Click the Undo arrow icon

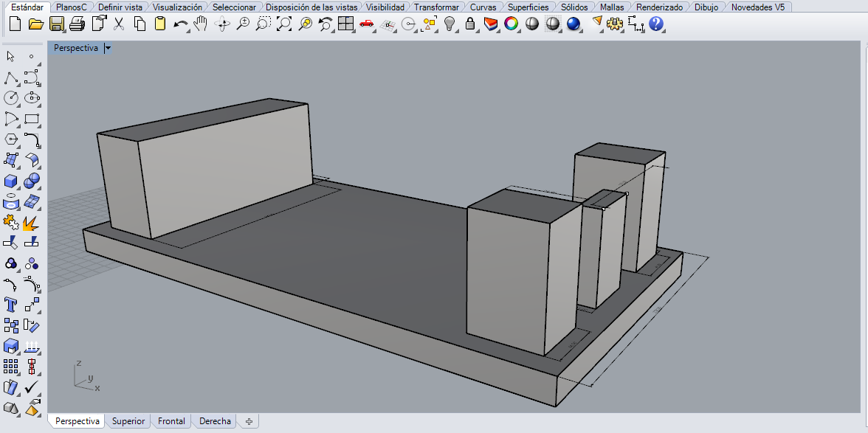tap(180, 24)
